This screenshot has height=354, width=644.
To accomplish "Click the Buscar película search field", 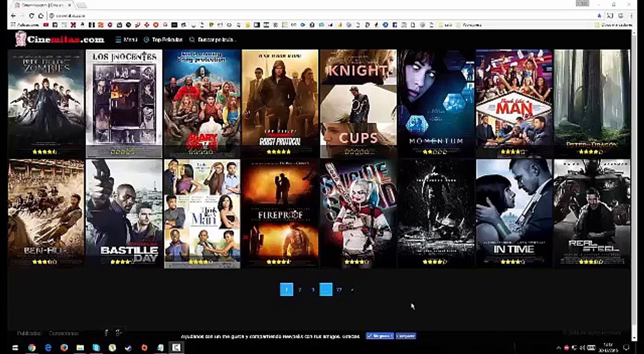I will (x=213, y=39).
